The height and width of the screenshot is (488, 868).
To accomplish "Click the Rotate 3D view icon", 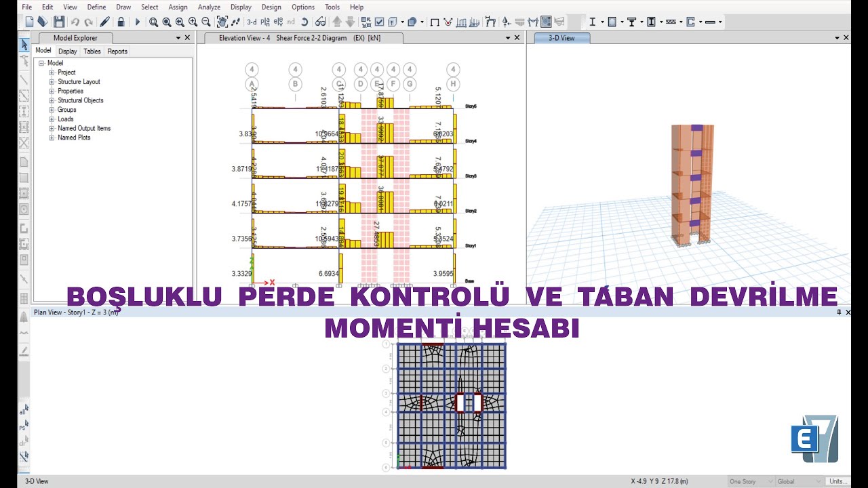I will click(x=304, y=22).
